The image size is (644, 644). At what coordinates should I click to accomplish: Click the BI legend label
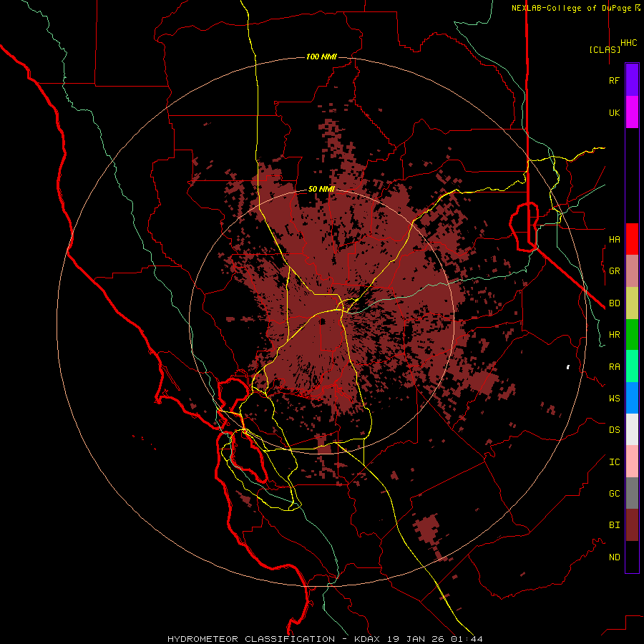click(x=614, y=525)
